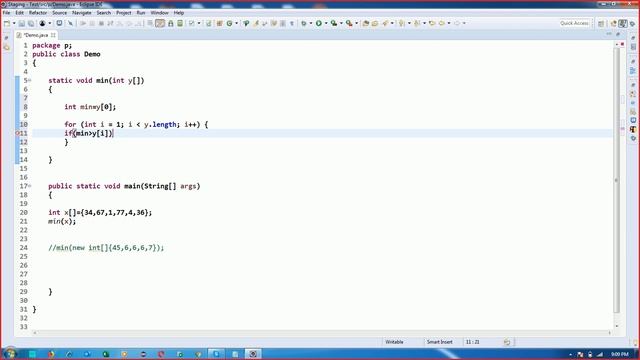This screenshot has height=360, width=640.
Task: Click the Run Last Tool coverage icon
Action: tap(334, 24)
